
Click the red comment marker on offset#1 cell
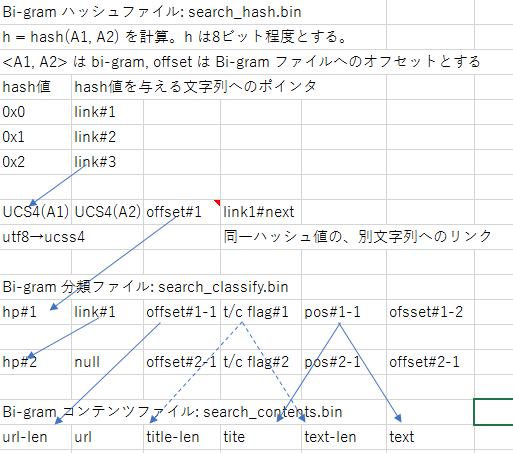click(217, 202)
